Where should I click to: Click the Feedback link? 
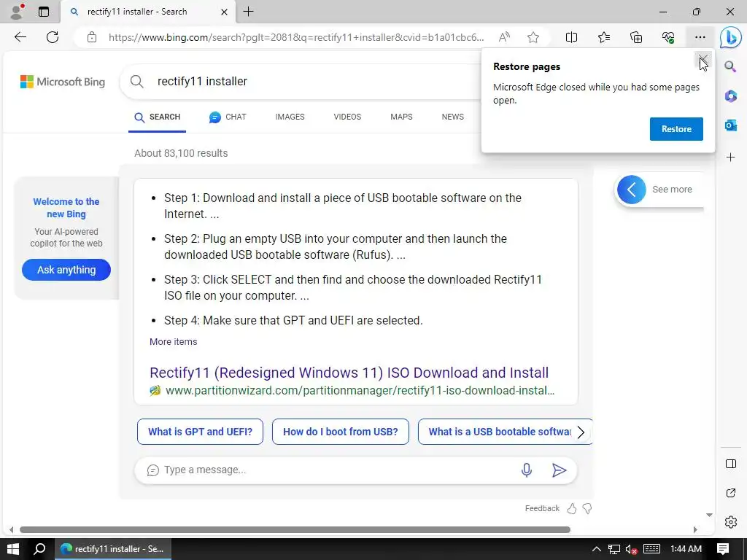tap(542, 508)
